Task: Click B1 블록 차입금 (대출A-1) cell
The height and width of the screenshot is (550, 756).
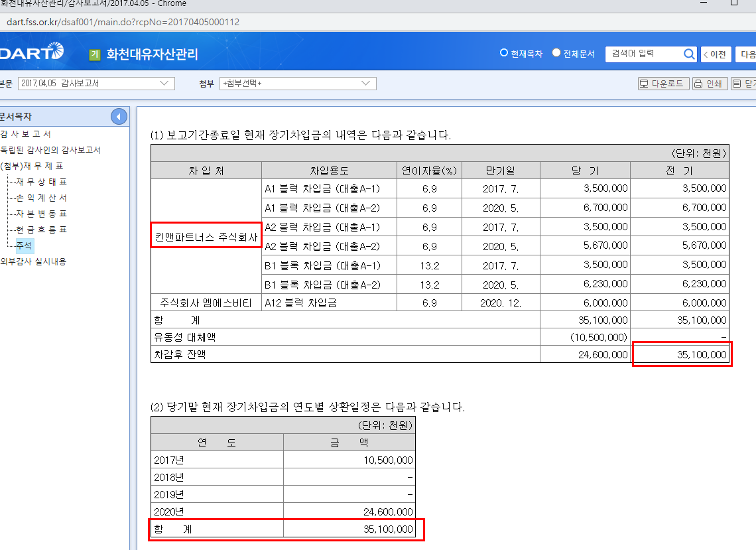Action: click(x=330, y=265)
